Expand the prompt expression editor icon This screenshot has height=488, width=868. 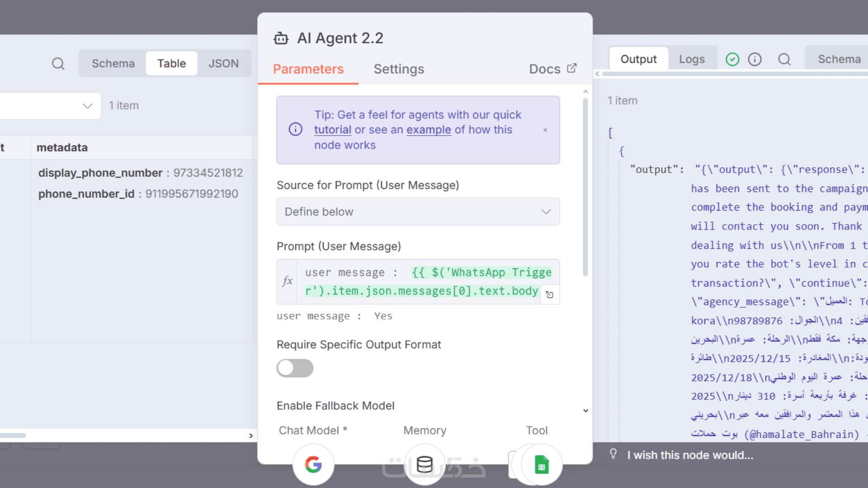550,295
